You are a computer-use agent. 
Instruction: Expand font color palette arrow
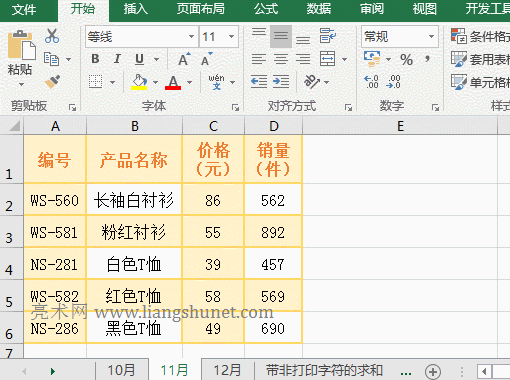pos(189,82)
